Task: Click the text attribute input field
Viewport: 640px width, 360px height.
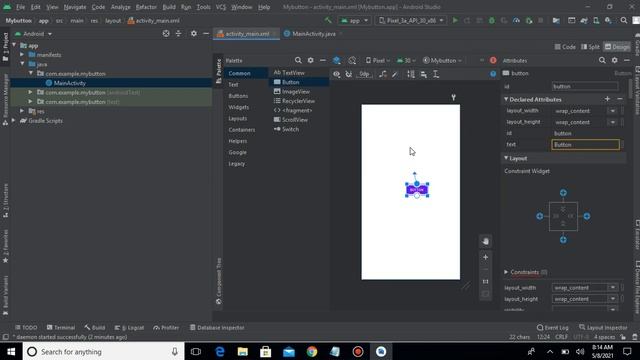Action: coord(585,144)
